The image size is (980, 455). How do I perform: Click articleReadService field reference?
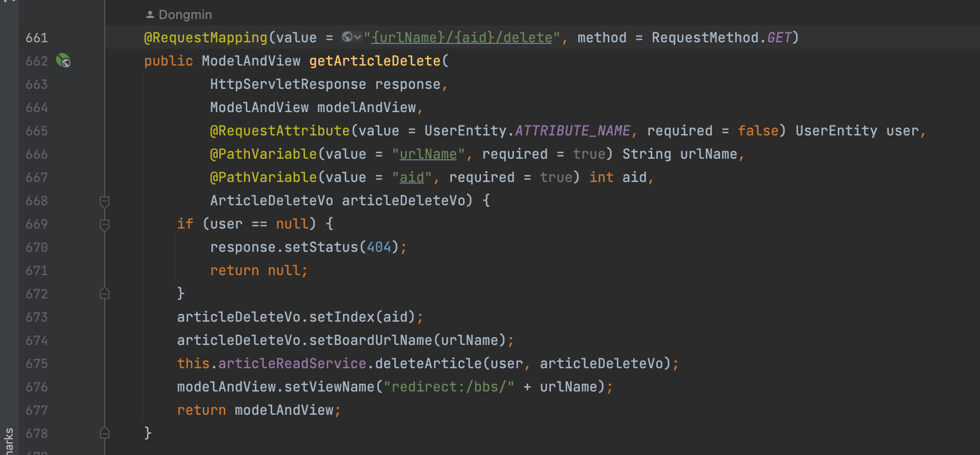coord(292,363)
